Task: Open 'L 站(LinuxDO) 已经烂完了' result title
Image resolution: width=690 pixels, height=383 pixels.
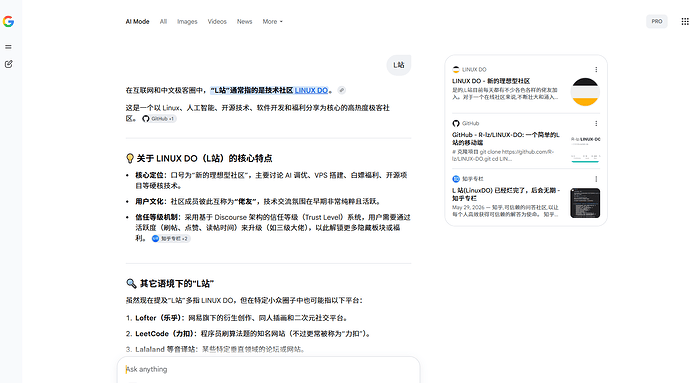Action: pyautogui.click(x=506, y=194)
